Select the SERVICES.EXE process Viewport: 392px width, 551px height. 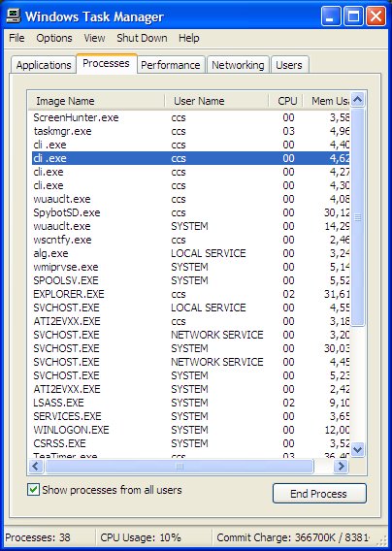[x=190, y=416]
